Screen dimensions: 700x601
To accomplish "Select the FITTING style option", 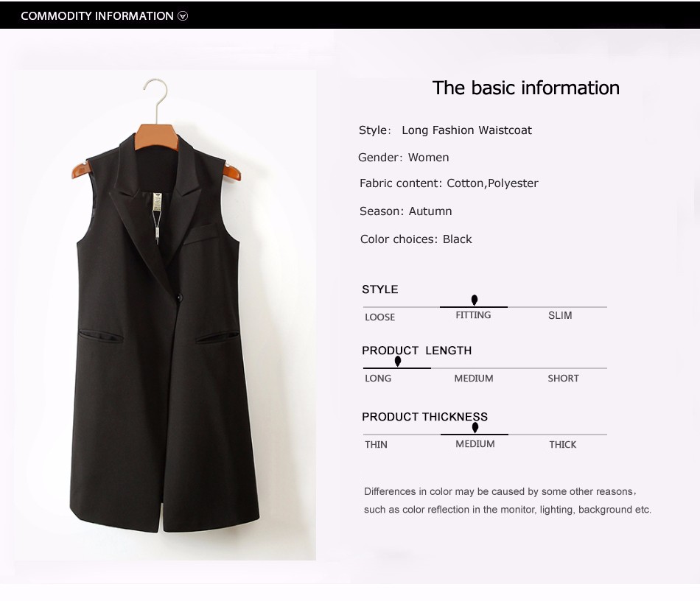I will point(473,315).
